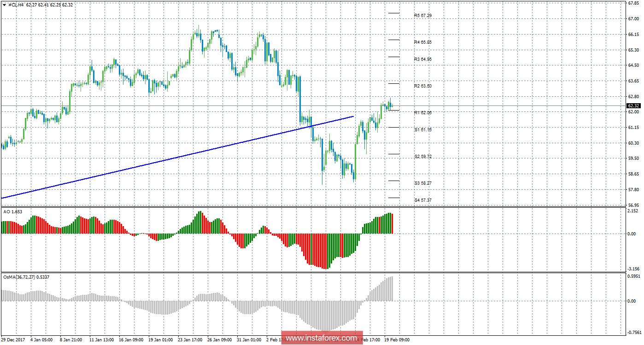Screen dimensions: 644x345
Task: Click the R5 67.29 pivot label
Action: 422,16
